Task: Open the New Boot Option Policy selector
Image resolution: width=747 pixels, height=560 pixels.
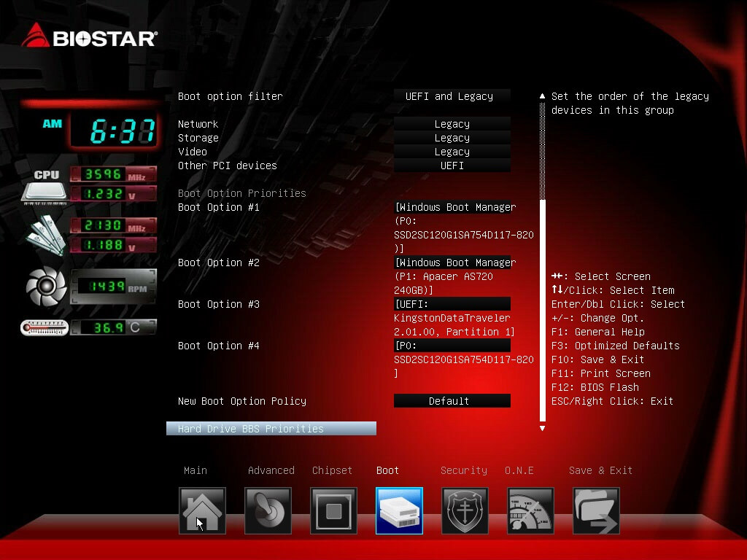Action: (452, 401)
